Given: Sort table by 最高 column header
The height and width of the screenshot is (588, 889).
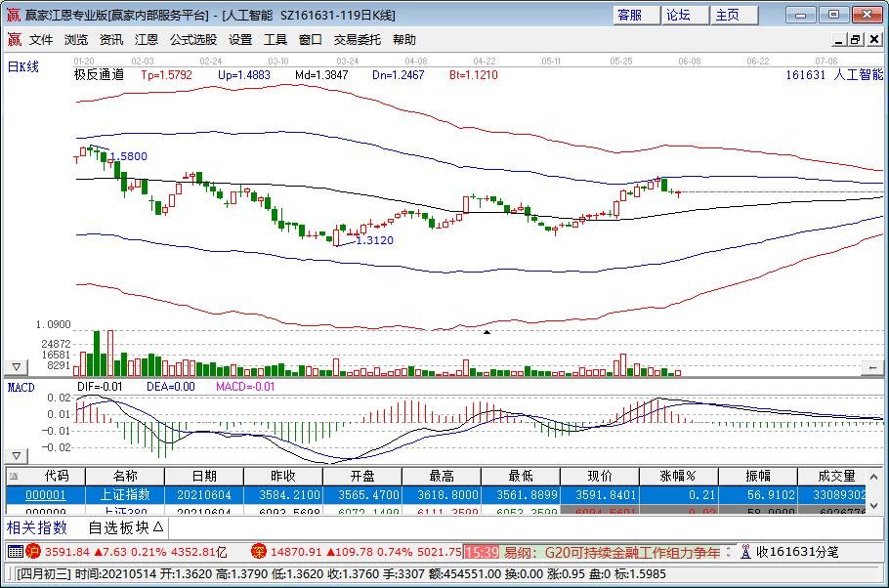Looking at the screenshot, I should (442, 477).
